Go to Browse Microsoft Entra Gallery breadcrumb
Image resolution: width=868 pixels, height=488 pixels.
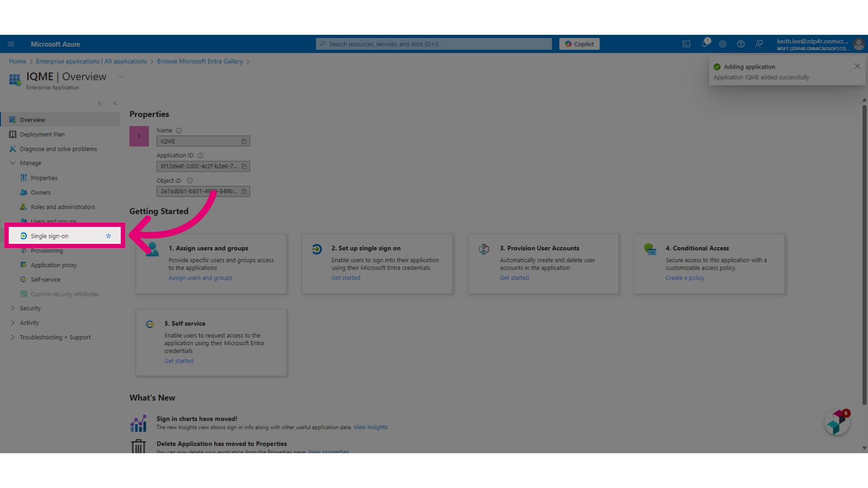point(200,61)
